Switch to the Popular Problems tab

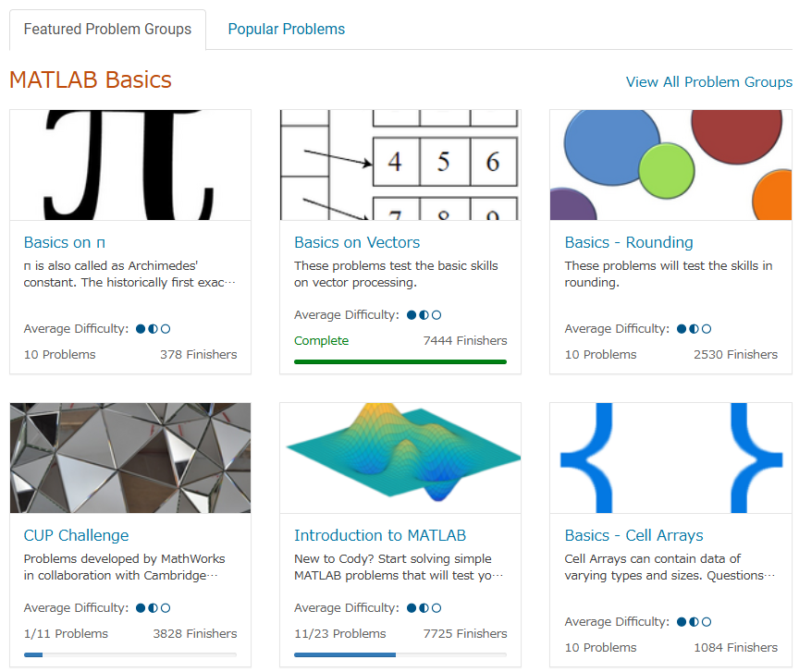pos(287,30)
